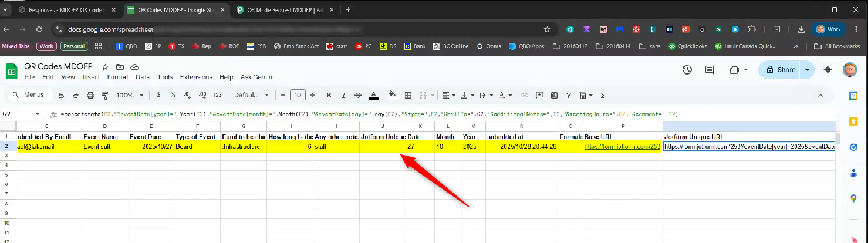Toggle bold formatting

click(329, 95)
